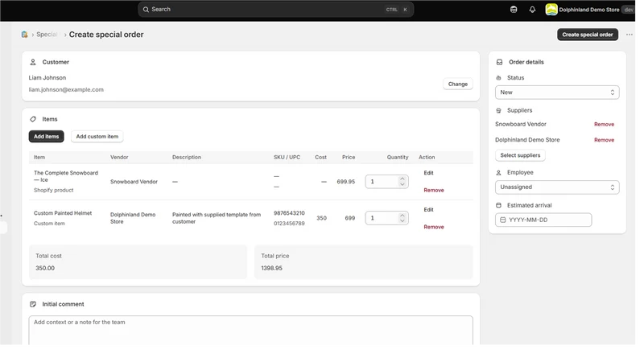Increase quantity for The Complete Snowboard
The width and height of the screenshot is (644, 362).
click(x=402, y=179)
